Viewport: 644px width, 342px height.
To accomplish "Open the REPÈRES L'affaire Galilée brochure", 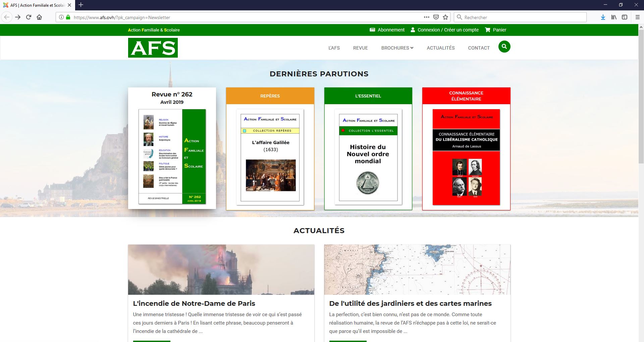I will [x=270, y=157].
